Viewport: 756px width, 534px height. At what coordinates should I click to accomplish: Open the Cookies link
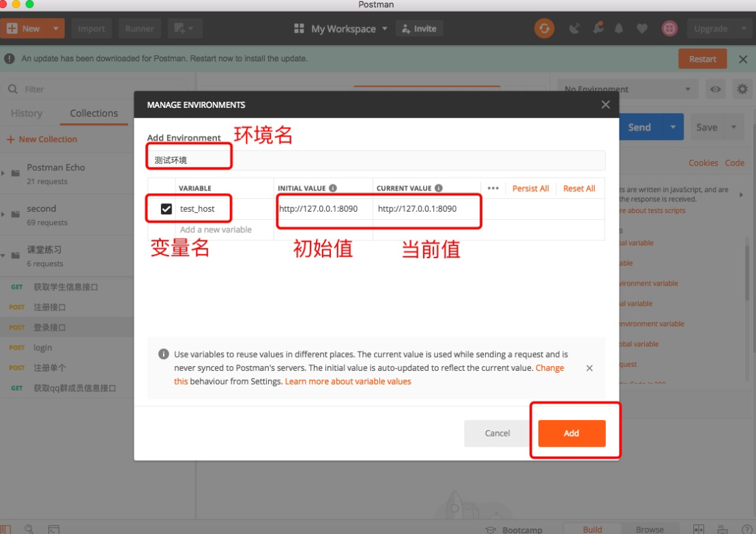pyautogui.click(x=703, y=163)
